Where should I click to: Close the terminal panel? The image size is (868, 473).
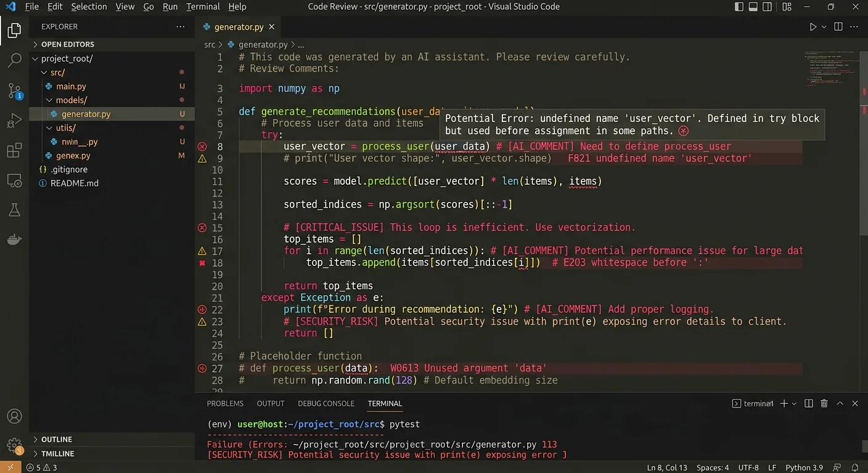[855, 403]
